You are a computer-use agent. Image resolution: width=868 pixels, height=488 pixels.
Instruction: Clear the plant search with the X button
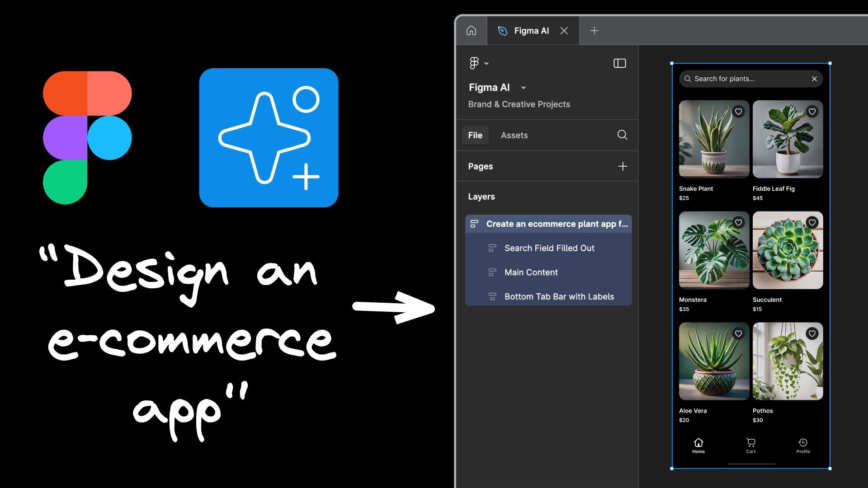(x=814, y=79)
